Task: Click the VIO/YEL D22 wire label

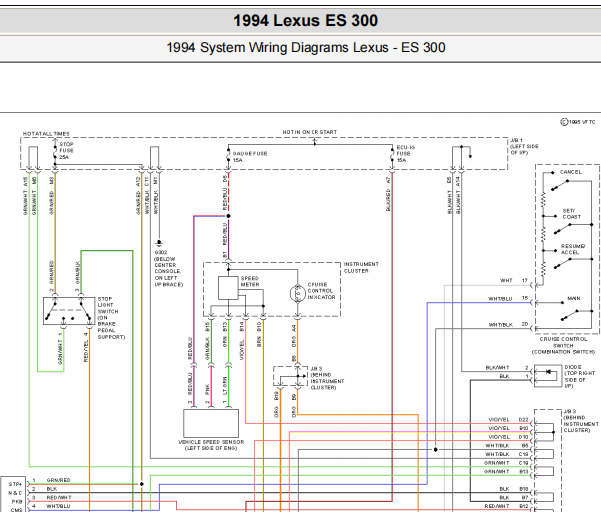Action: click(x=508, y=420)
